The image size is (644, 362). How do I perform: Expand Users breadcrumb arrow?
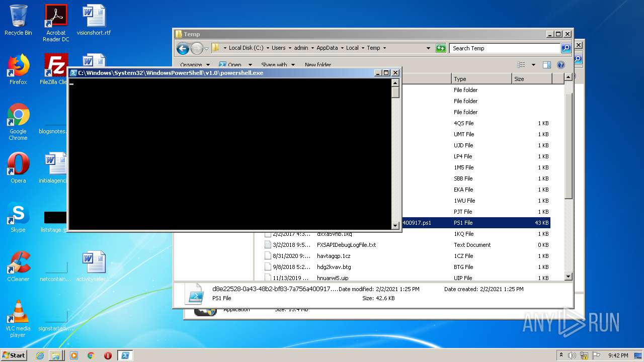tap(290, 48)
